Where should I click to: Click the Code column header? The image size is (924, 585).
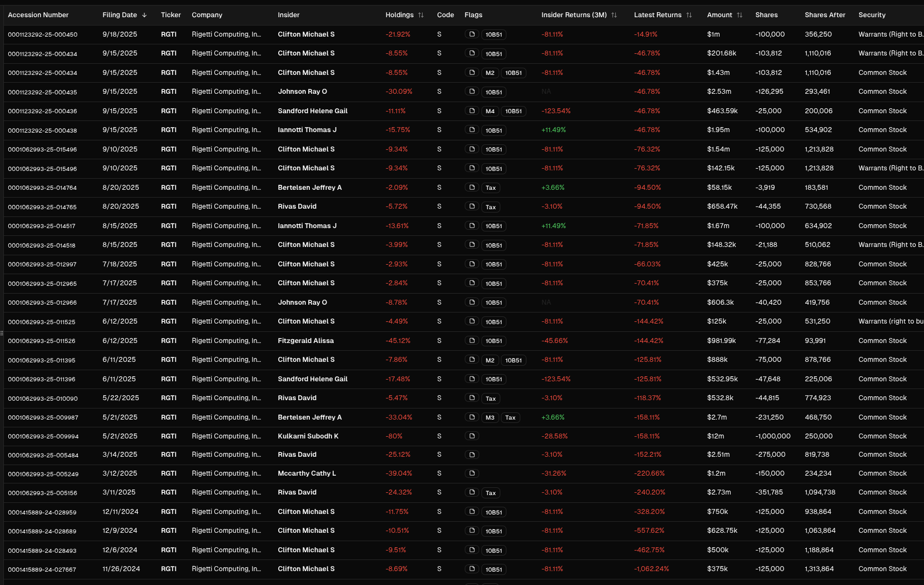click(445, 15)
